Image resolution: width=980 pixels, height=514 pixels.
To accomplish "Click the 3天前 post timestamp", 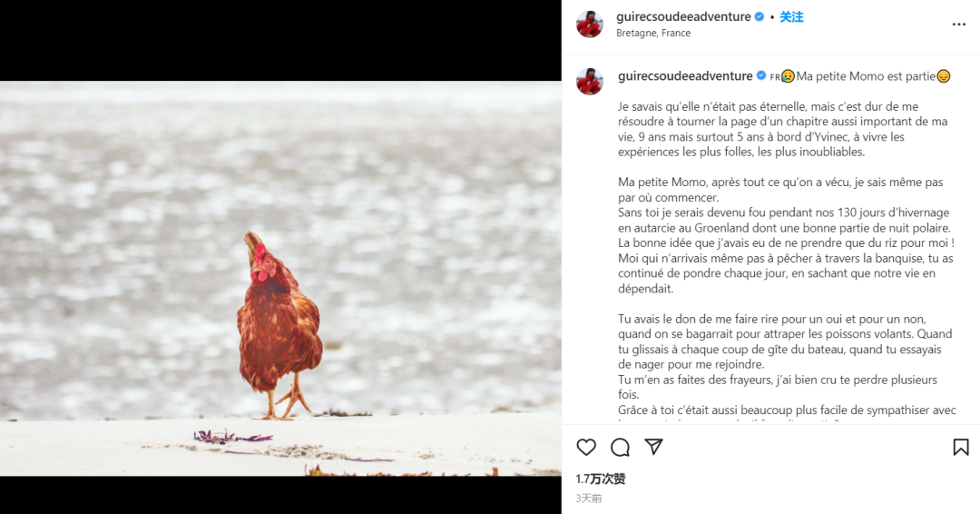I will pyautogui.click(x=589, y=499).
